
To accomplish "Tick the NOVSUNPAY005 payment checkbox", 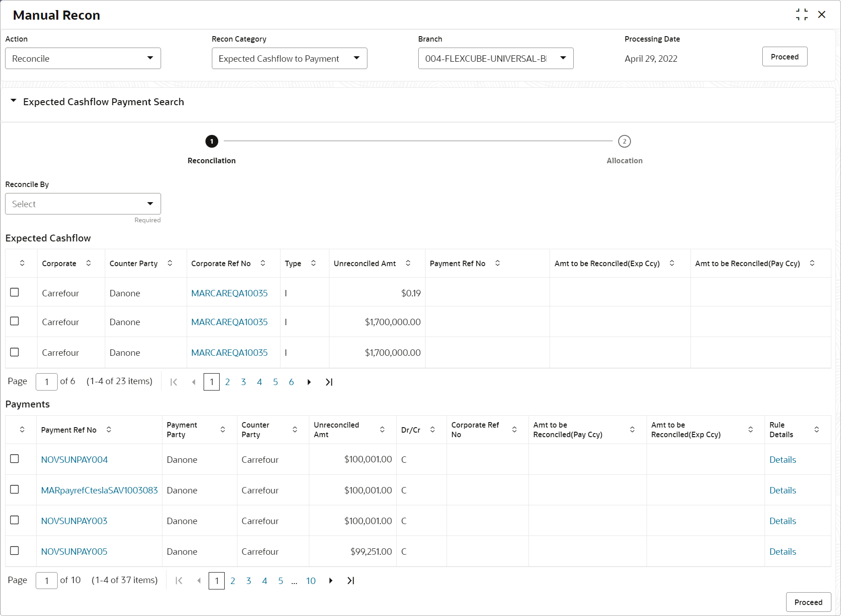I will pyautogui.click(x=15, y=551).
